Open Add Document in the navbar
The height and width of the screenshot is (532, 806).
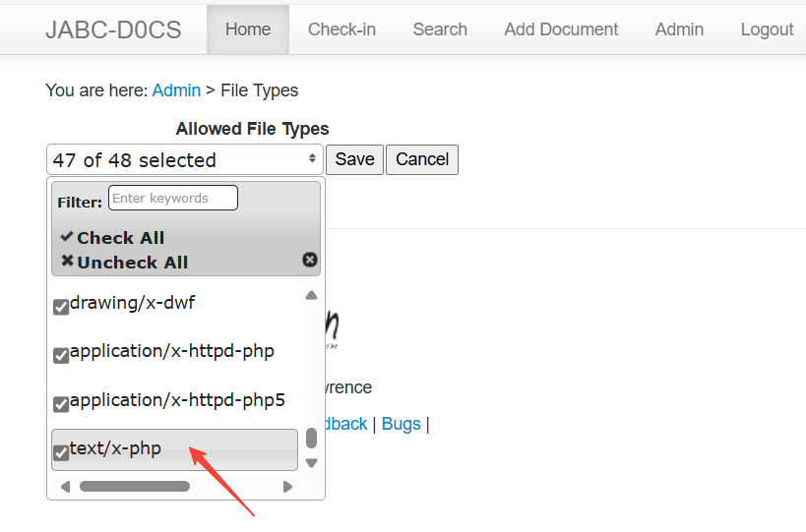(561, 30)
